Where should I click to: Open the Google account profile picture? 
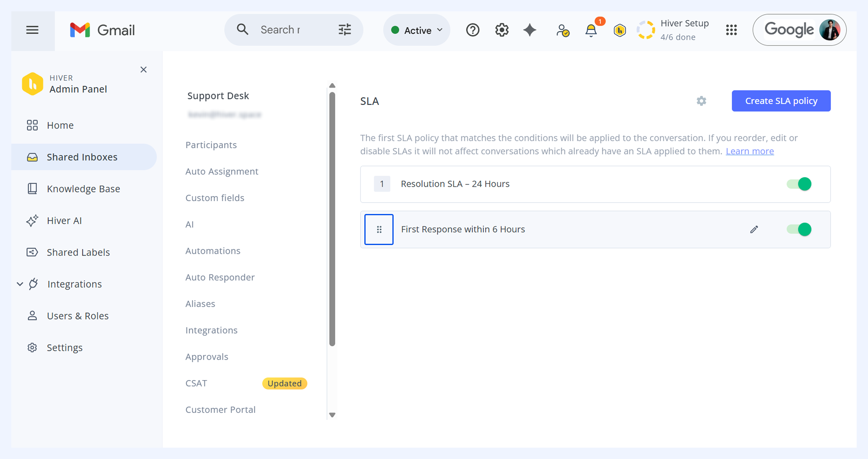point(830,30)
